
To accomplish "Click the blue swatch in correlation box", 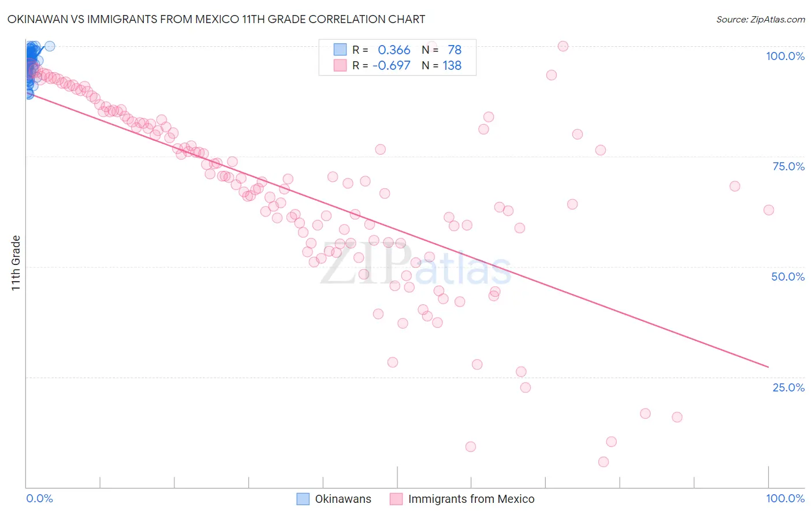I will point(340,50).
